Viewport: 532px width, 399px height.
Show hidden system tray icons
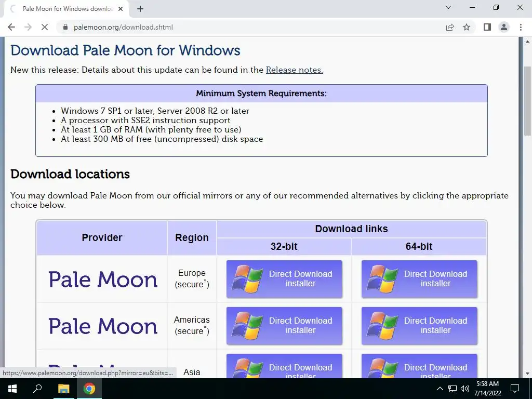tap(440, 389)
